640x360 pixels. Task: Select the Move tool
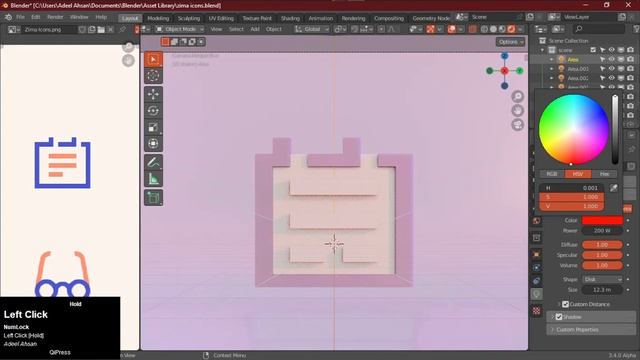click(153, 94)
